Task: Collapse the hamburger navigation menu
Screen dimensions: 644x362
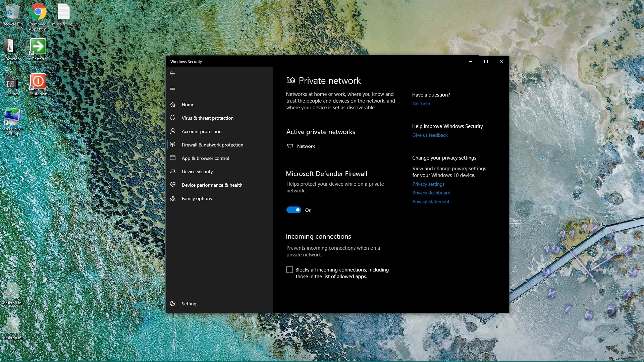Action: (172, 88)
